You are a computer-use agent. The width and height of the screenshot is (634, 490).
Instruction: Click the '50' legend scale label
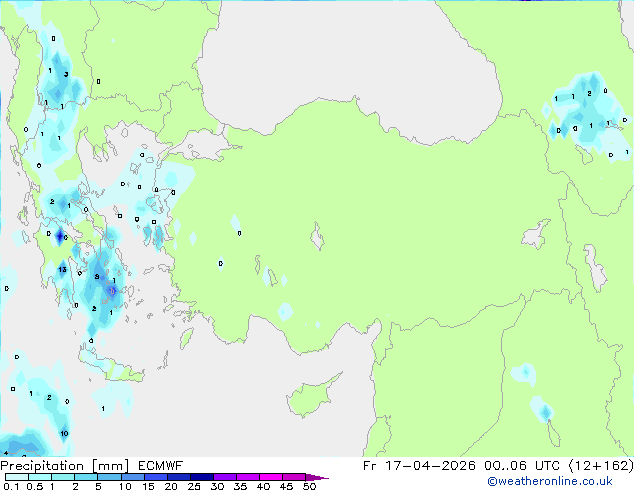click(309, 486)
